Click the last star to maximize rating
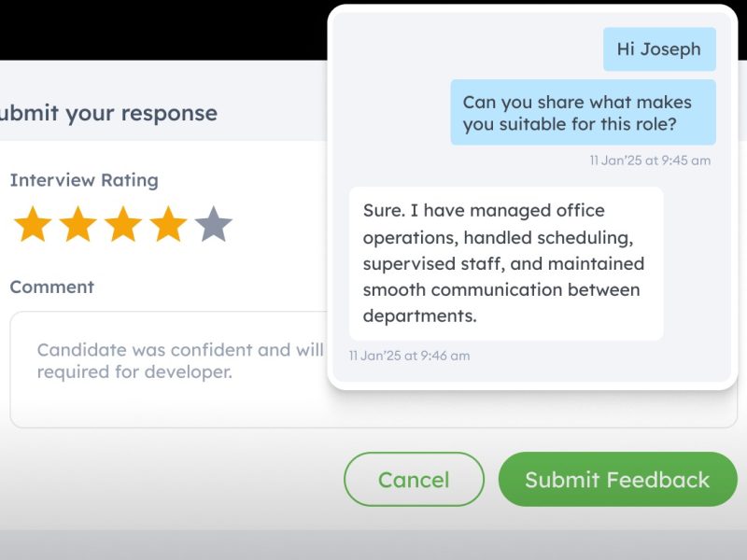 point(213,224)
